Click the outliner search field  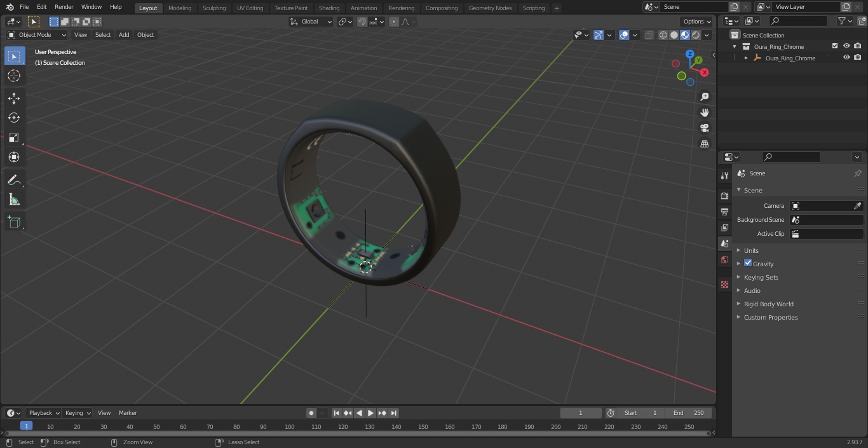(x=798, y=21)
